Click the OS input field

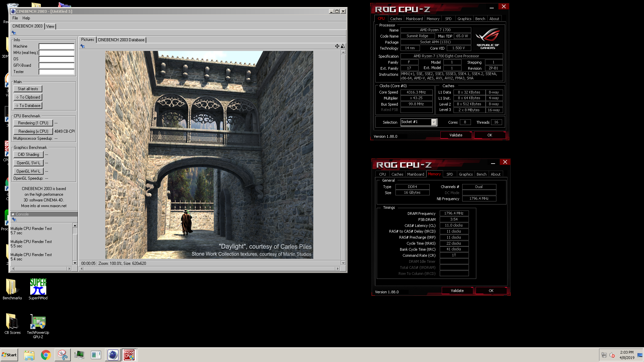tap(56, 59)
